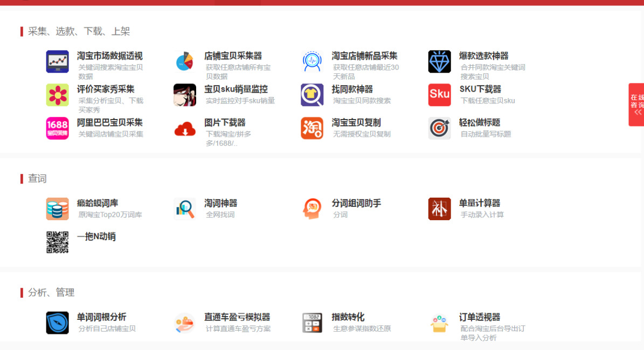
Task: Click the 直通车盈亏模拟器 hand coin icon
Action: (x=184, y=323)
